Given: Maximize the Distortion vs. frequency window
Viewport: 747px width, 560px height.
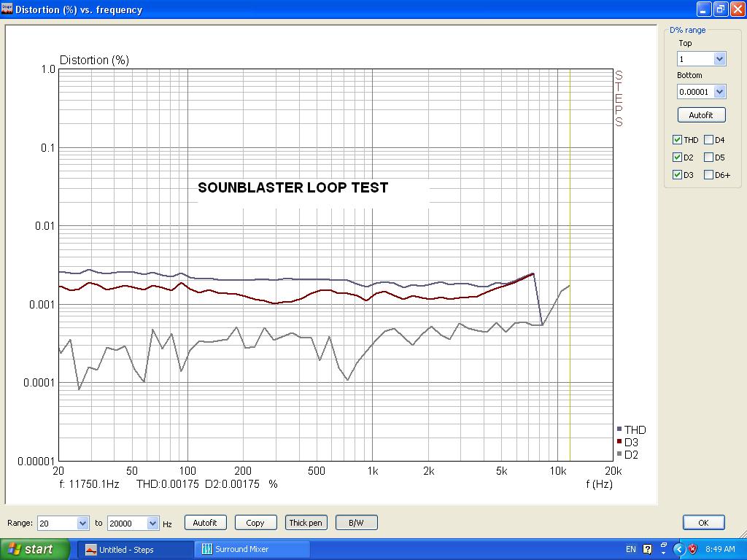Looking at the screenshot, I should 720,9.
